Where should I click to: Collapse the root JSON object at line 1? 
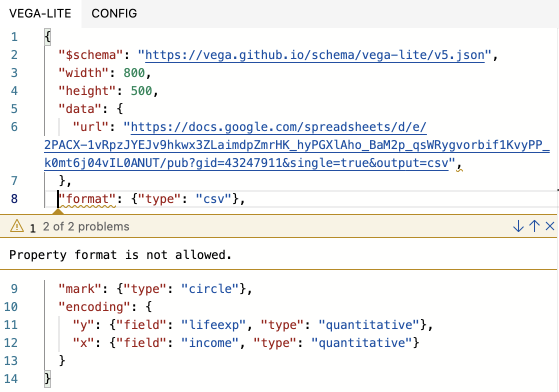(47, 36)
